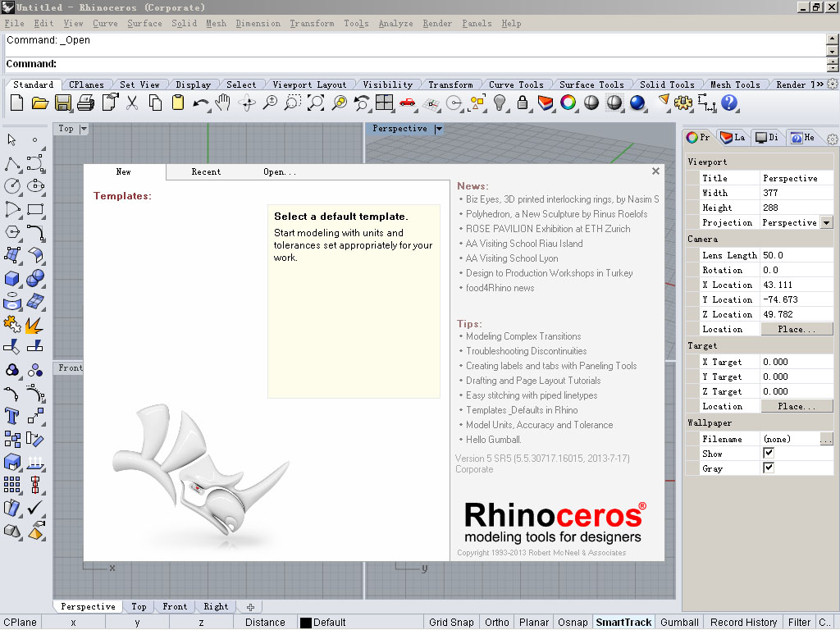The image size is (840, 630).
Task: Click the blue Help question mark icon
Action: pos(729,103)
